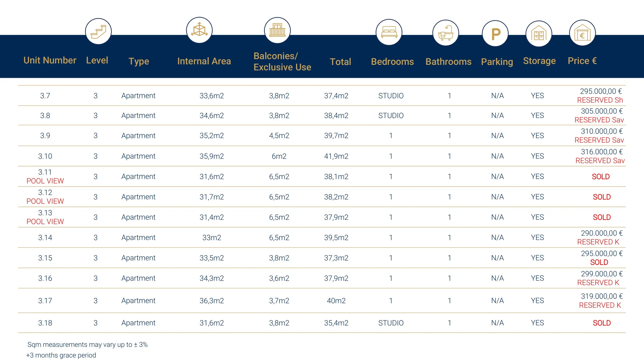Select 34,3m2 value for unit 3.16
Viewport: 644px width, 362px height.
212,278
